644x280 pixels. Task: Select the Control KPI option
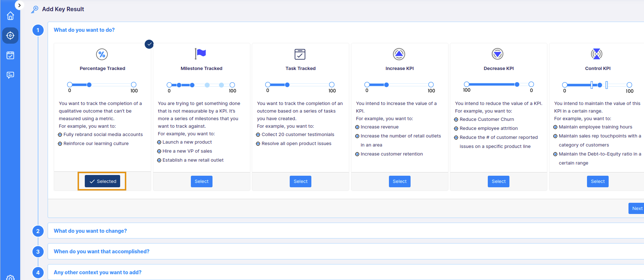pos(598,181)
